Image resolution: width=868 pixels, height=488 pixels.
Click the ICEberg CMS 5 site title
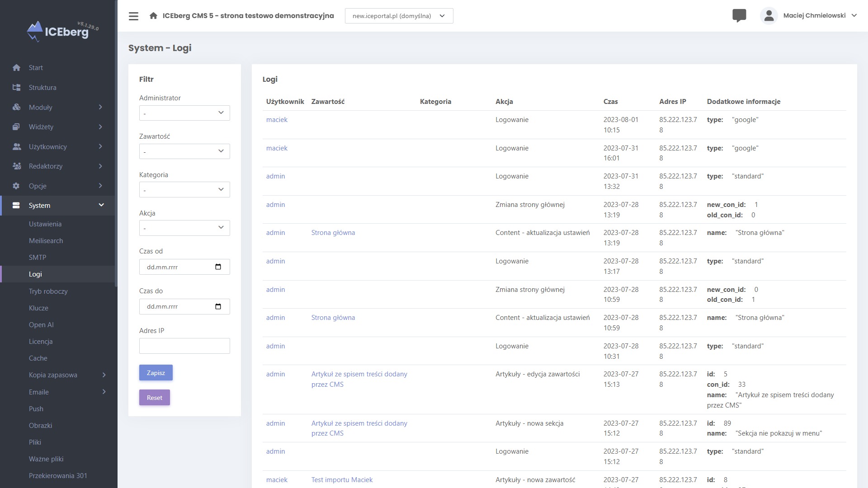coord(248,16)
